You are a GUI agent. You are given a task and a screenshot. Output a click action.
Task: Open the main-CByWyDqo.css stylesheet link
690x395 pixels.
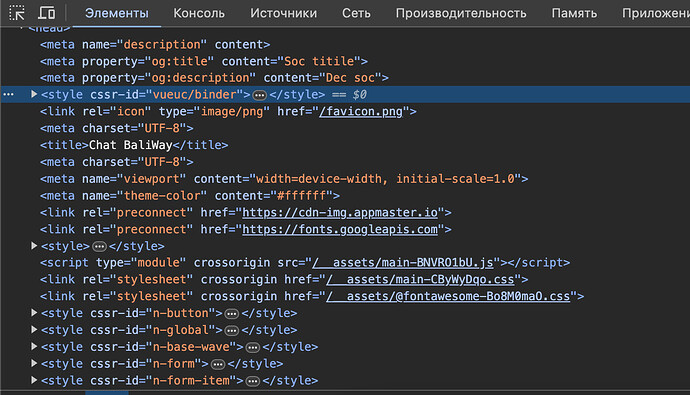420,280
